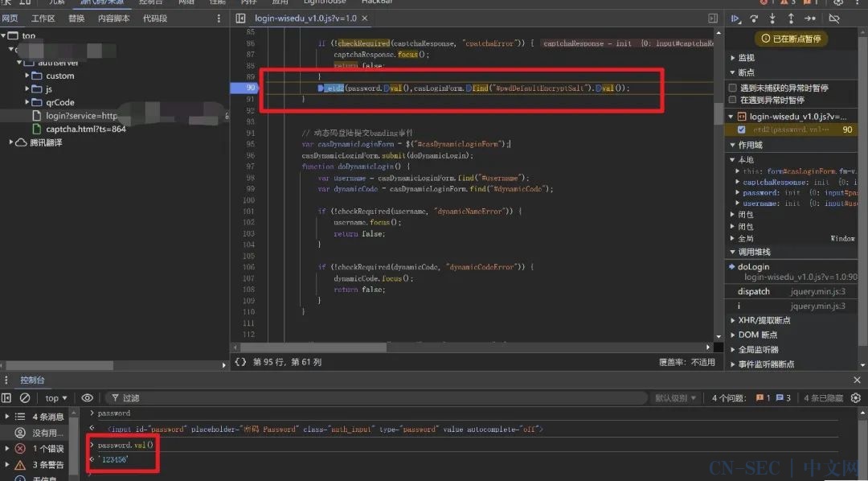
Task: Switch to the 网页 tab
Action: click(x=10, y=18)
